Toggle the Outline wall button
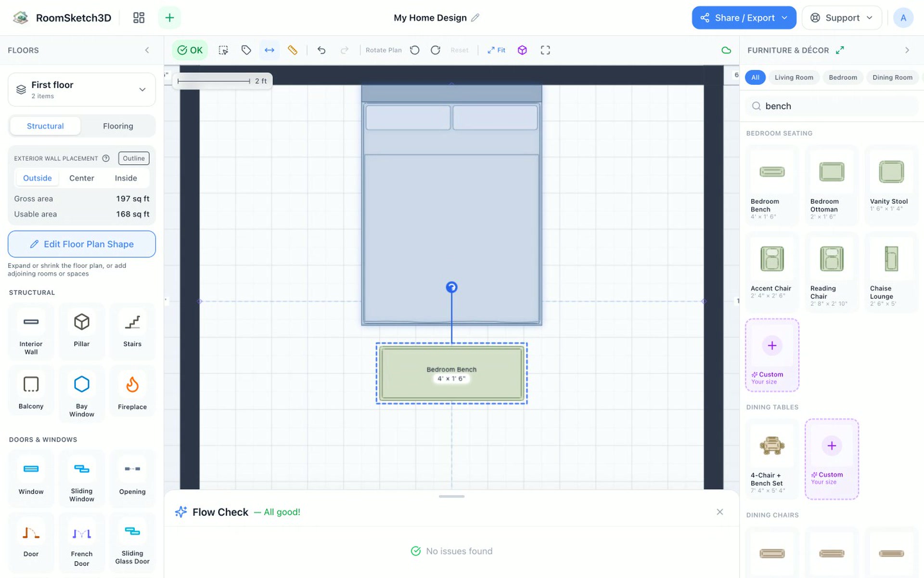924x578 pixels. [134, 158]
